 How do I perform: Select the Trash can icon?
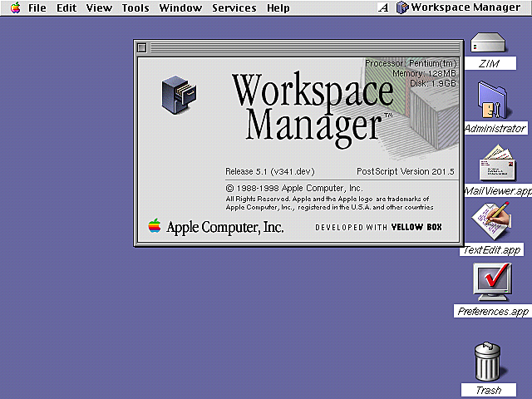click(x=487, y=362)
